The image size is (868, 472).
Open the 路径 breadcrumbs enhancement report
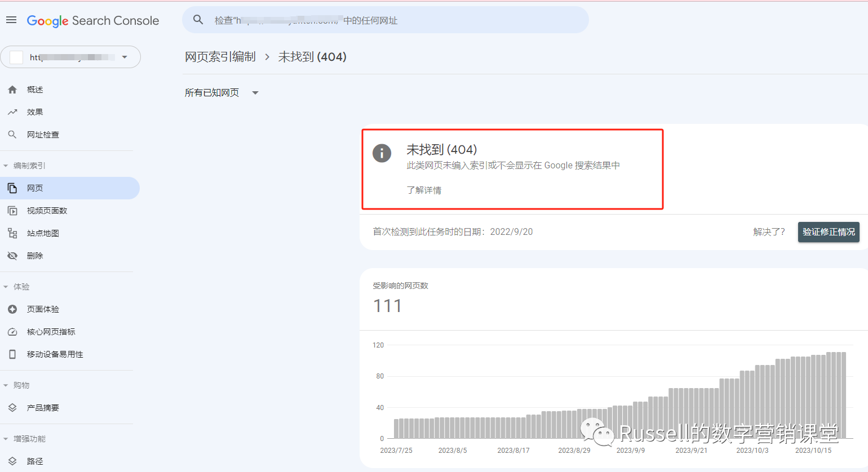click(x=35, y=461)
